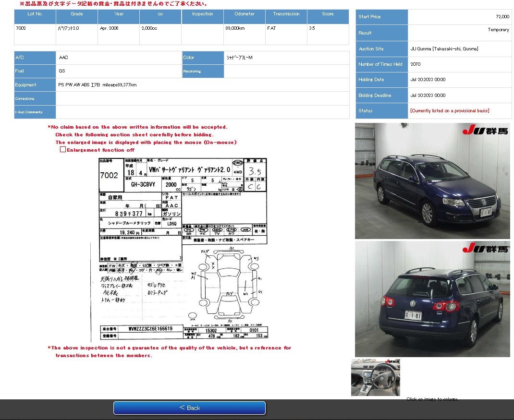Select the year value Apr. 2006

(109, 28)
